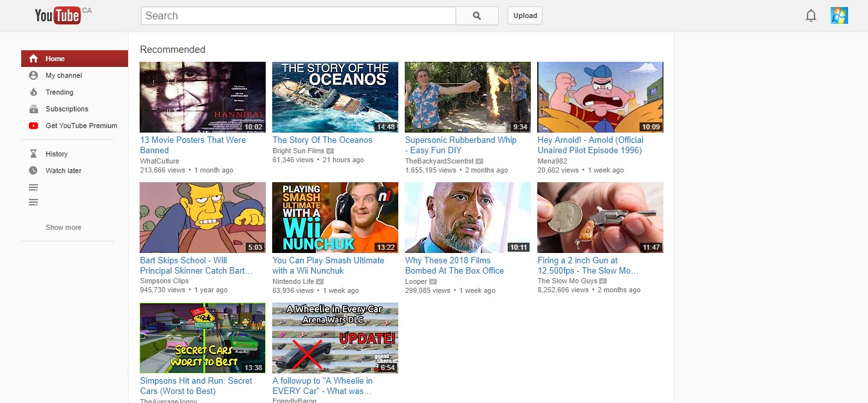This screenshot has width=868, height=403.
Task: Click verified badge next to The Slow Mo Guys
Action: point(603,281)
